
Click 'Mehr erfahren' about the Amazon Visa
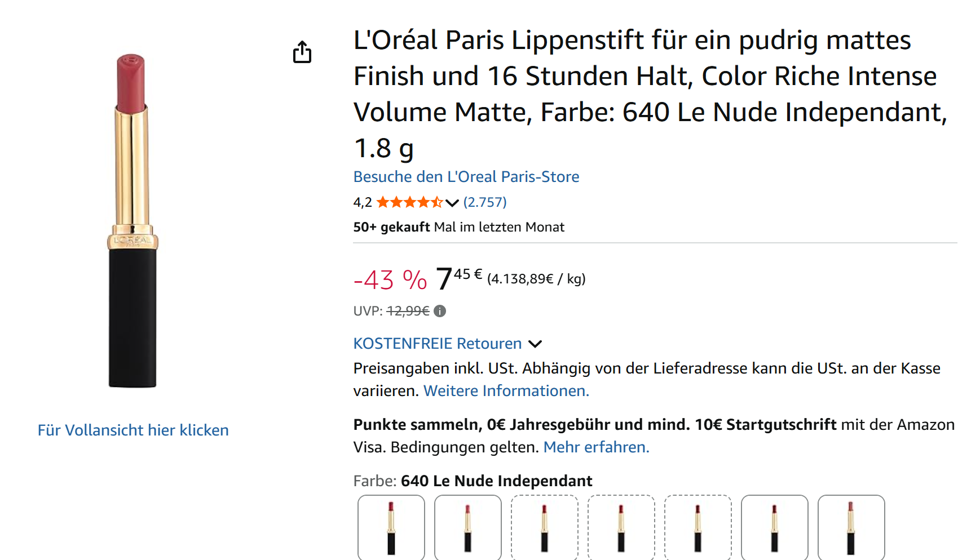596,447
